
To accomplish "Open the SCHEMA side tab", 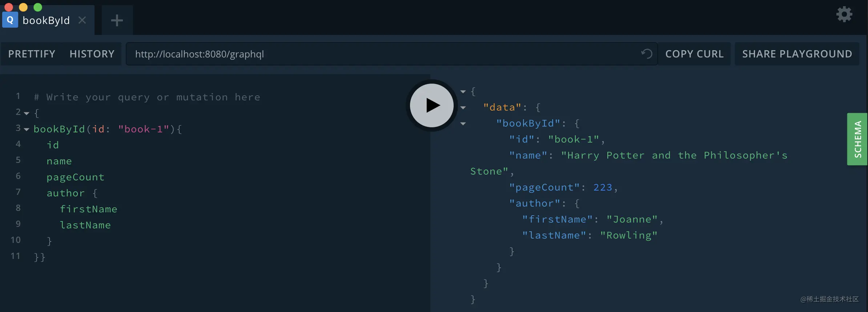I will click(857, 139).
